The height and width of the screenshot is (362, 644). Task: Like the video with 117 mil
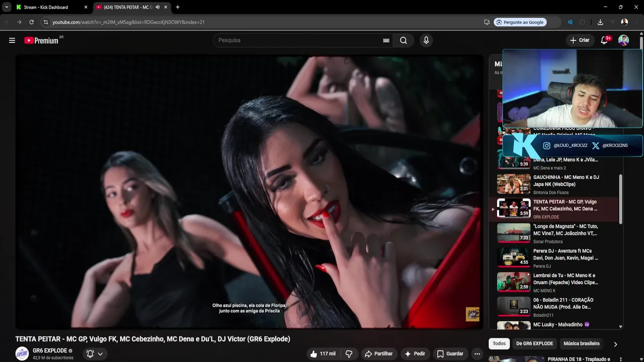point(323,354)
